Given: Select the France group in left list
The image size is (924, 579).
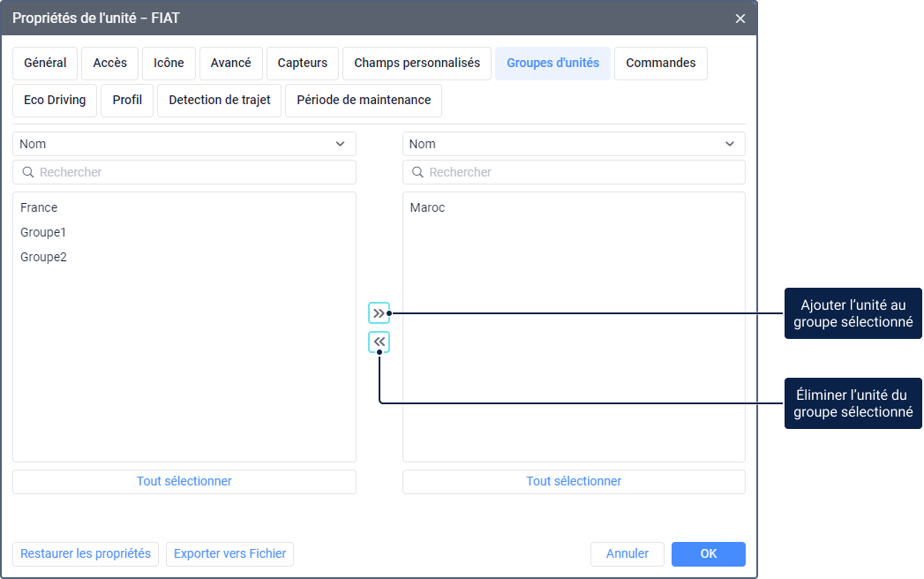Looking at the screenshot, I should 39,208.
